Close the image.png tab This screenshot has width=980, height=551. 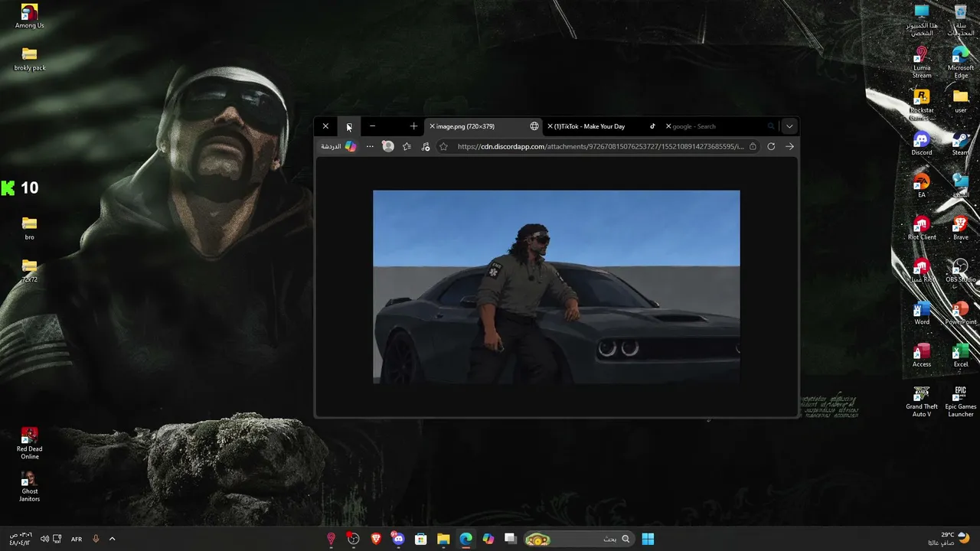tap(432, 126)
